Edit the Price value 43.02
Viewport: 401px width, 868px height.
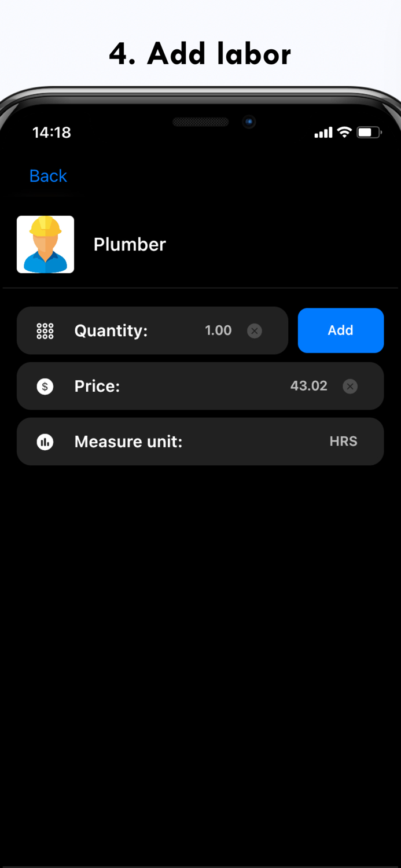(308, 386)
